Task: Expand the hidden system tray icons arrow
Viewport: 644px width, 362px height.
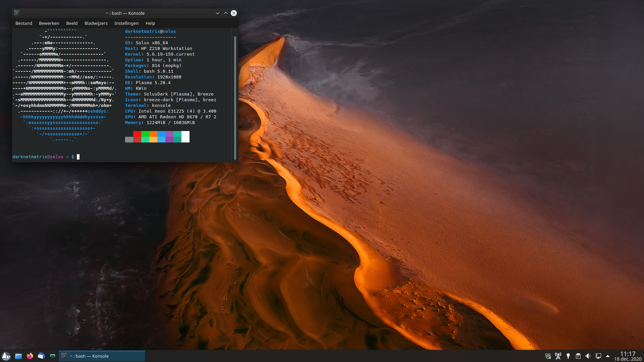Action: pos(608,356)
